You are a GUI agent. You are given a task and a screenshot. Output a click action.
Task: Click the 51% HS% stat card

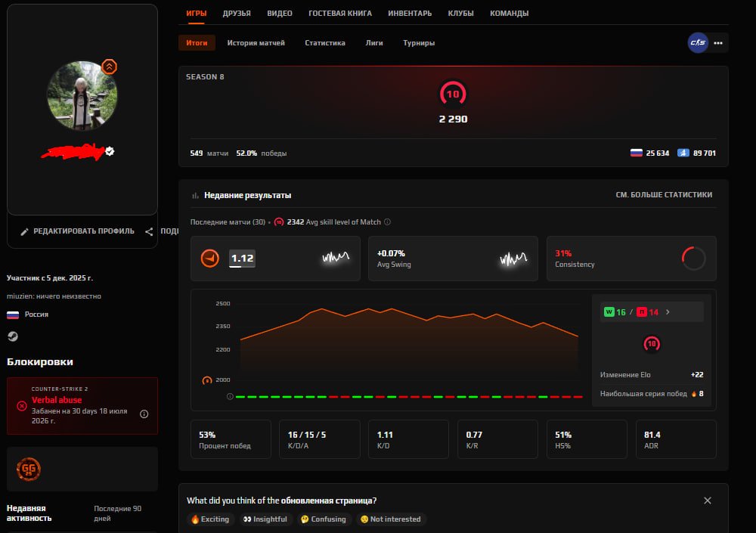click(587, 439)
